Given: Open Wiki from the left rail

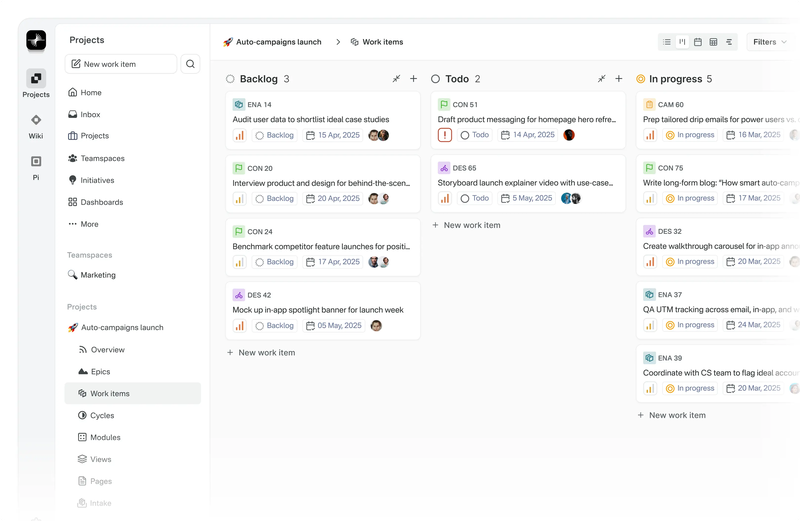Looking at the screenshot, I should (36, 125).
